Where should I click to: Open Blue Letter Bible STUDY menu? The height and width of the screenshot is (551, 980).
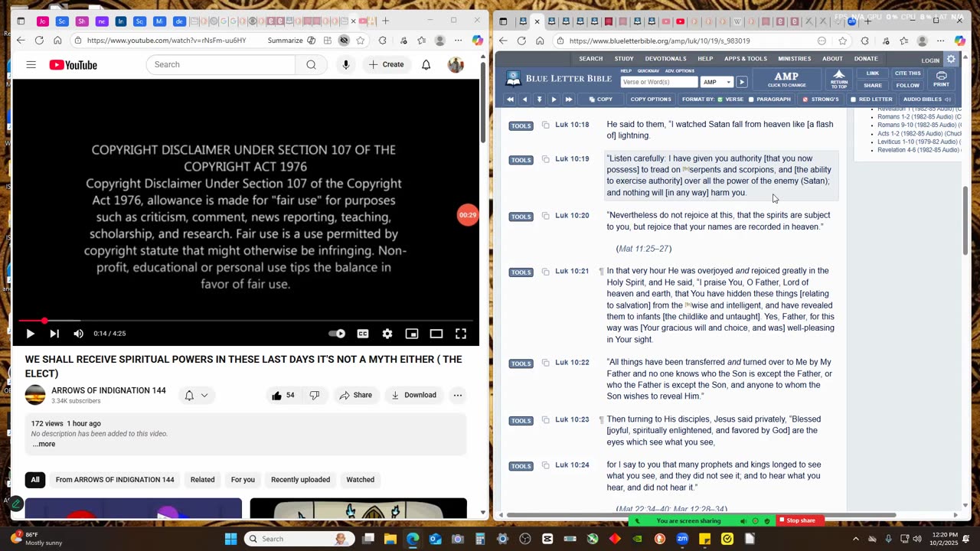(624, 59)
